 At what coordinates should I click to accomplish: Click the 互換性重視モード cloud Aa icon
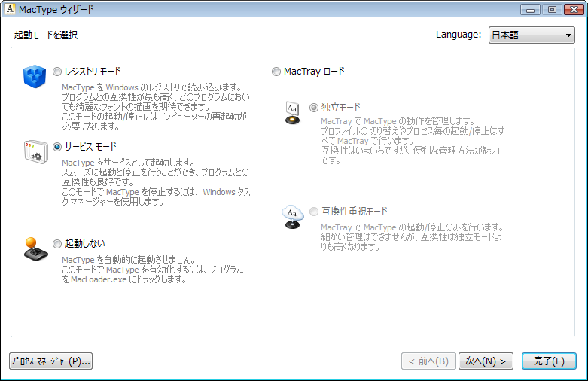293,217
